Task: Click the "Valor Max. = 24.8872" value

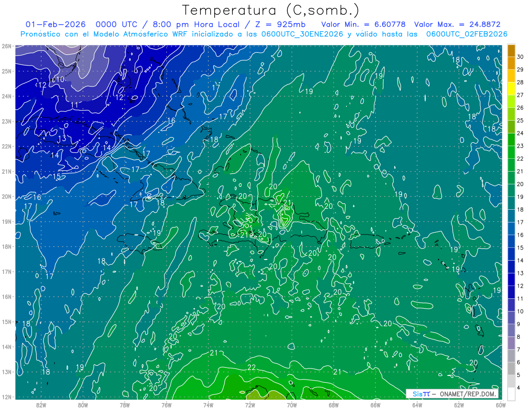Action: (458, 24)
